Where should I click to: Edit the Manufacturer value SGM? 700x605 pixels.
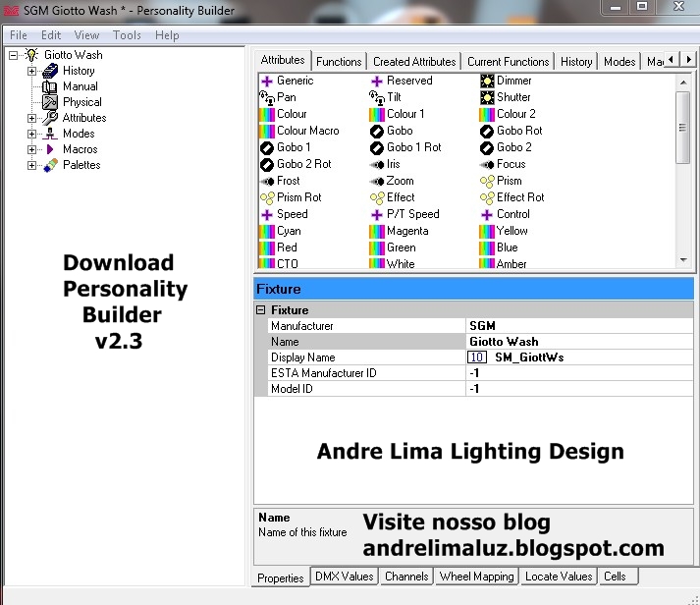[579, 326]
